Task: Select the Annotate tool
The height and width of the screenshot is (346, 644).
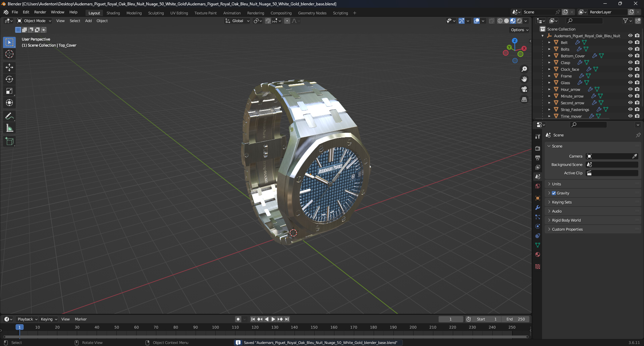Action: point(9,116)
